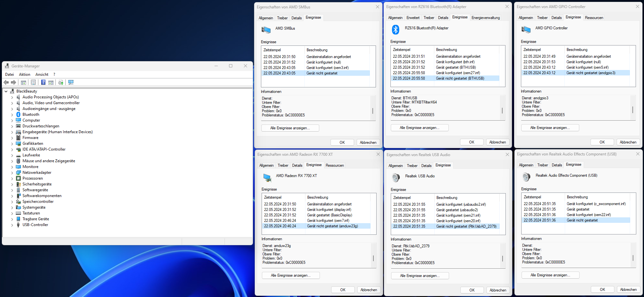Select the Bluetooth category icon in device tree
This screenshot has width=644, height=297.
point(18,114)
